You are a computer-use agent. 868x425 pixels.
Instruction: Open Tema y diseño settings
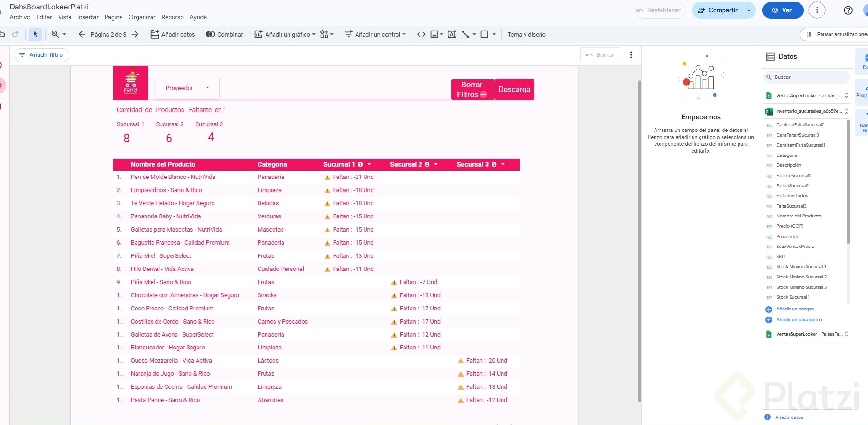(x=526, y=34)
